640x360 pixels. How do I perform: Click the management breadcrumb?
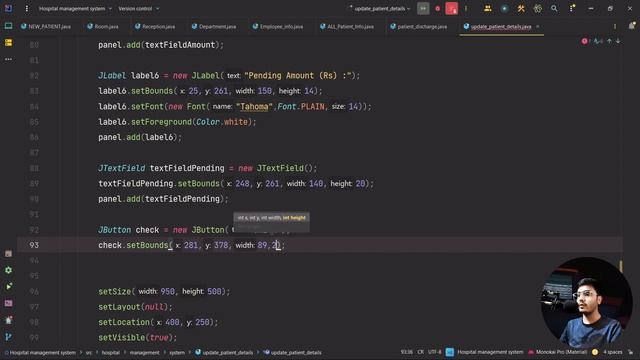(144, 352)
